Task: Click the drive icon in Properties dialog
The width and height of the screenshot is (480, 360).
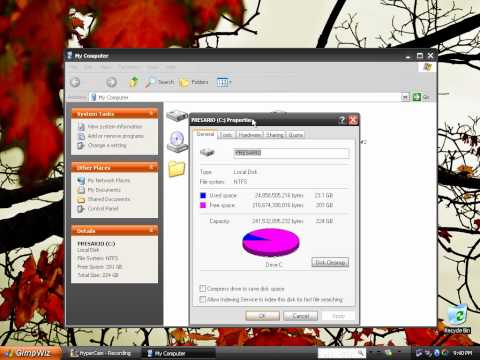Action: (x=207, y=153)
